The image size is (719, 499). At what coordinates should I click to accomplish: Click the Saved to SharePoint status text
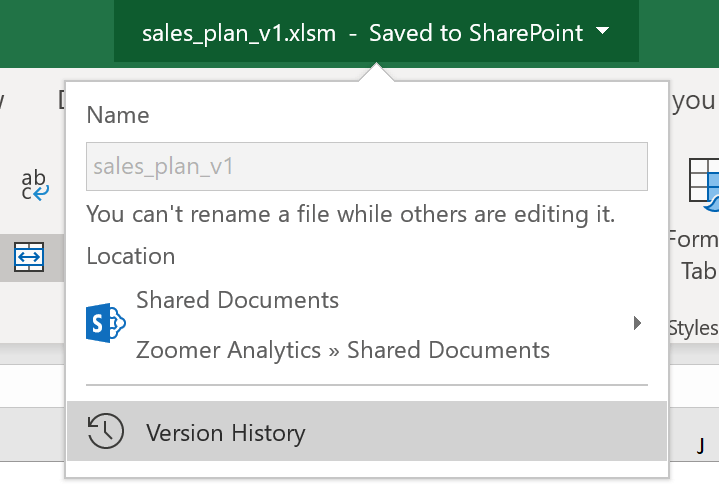point(475,33)
